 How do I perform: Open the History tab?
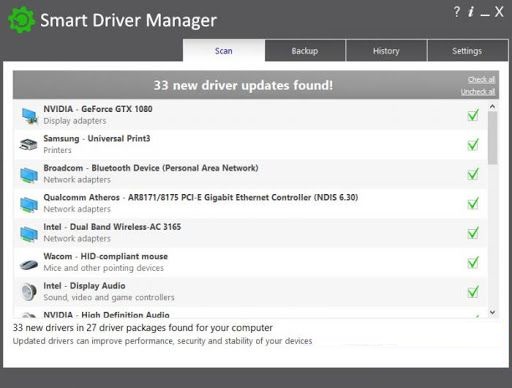coord(386,51)
